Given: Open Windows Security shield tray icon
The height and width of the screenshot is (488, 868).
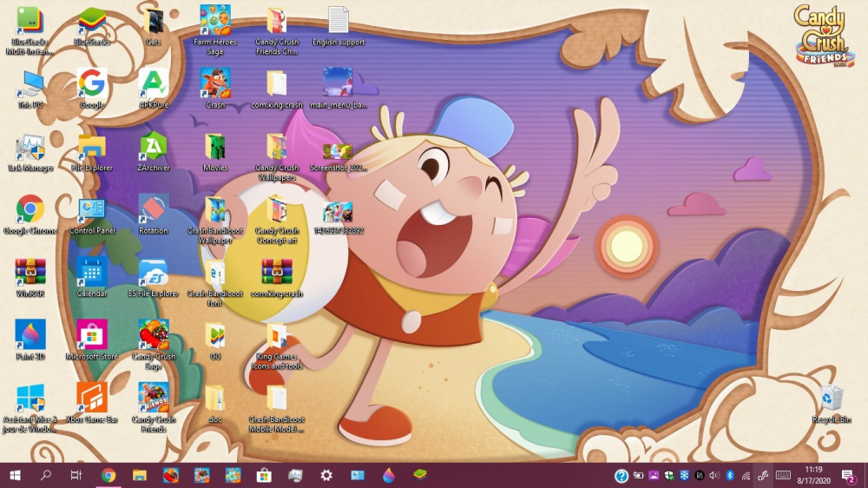Looking at the screenshot, I should [x=668, y=476].
